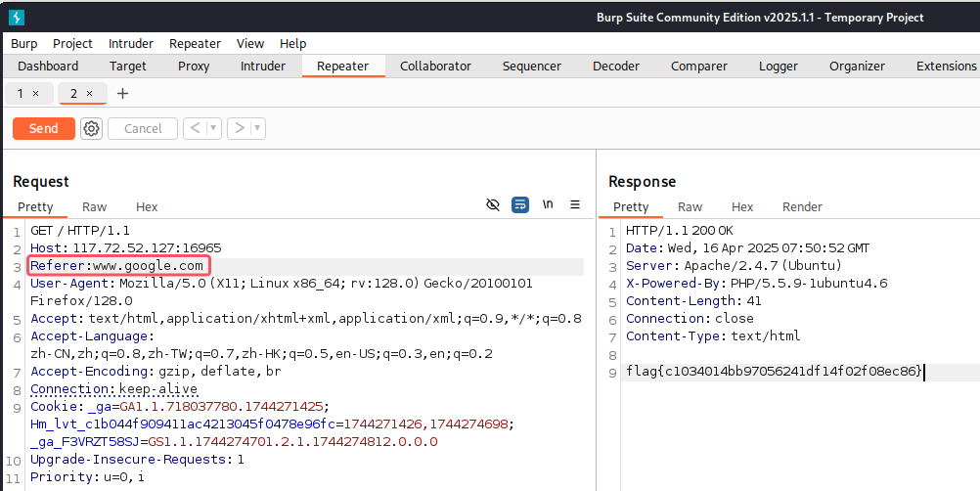Open the Repeater menu
Screen dimensions: 980x491
pyautogui.click(x=195, y=44)
